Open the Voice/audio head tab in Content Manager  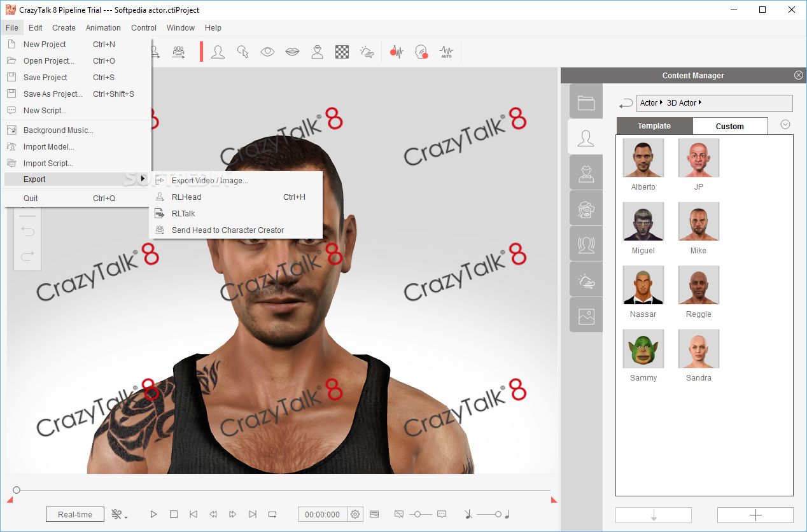(586, 244)
